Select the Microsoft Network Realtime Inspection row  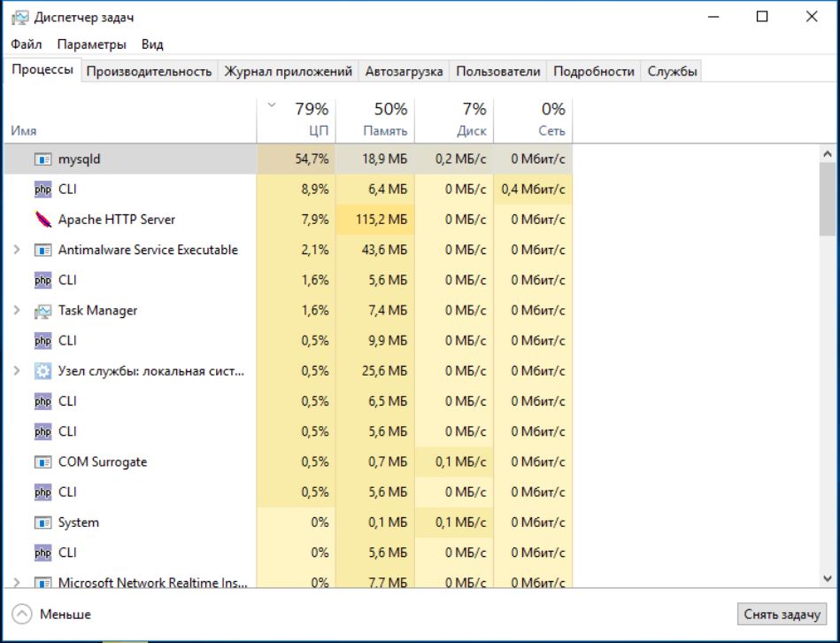point(152,582)
